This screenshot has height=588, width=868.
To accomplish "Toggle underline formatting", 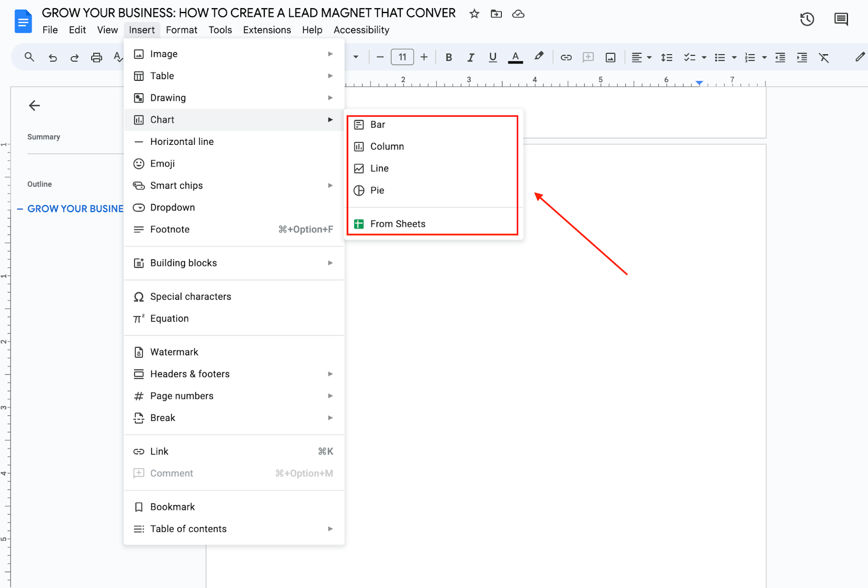I will (x=493, y=57).
